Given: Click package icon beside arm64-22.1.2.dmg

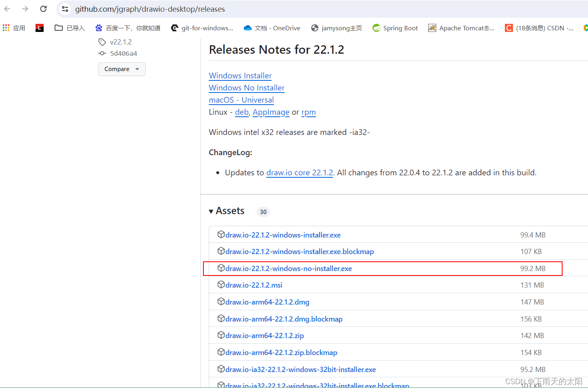Looking at the screenshot, I should [221, 301].
